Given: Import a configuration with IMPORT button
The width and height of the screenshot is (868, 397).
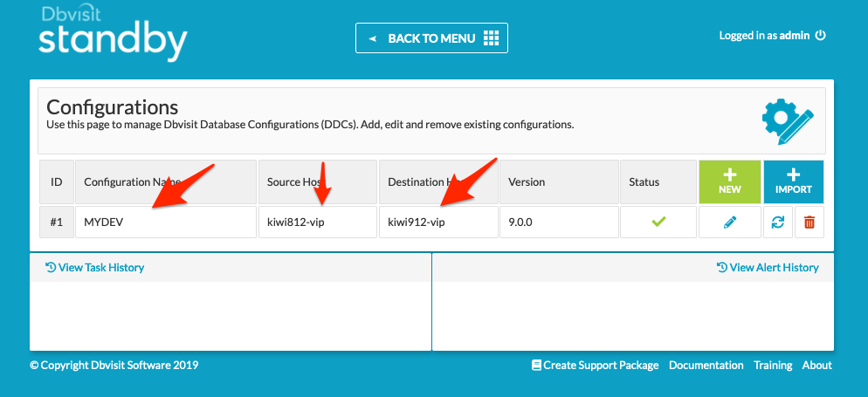Looking at the screenshot, I should [x=793, y=181].
